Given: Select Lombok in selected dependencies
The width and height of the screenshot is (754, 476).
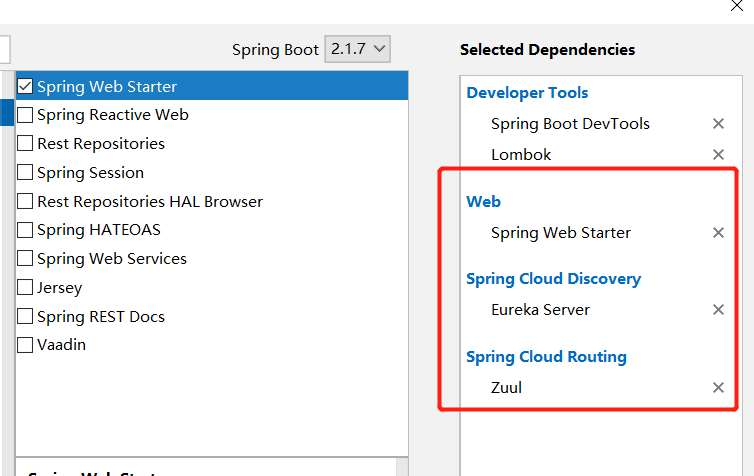Looking at the screenshot, I should (521, 155).
